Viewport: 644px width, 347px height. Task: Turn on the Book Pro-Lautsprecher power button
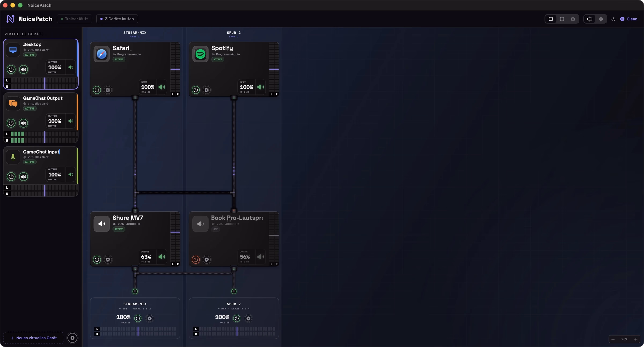point(196,260)
